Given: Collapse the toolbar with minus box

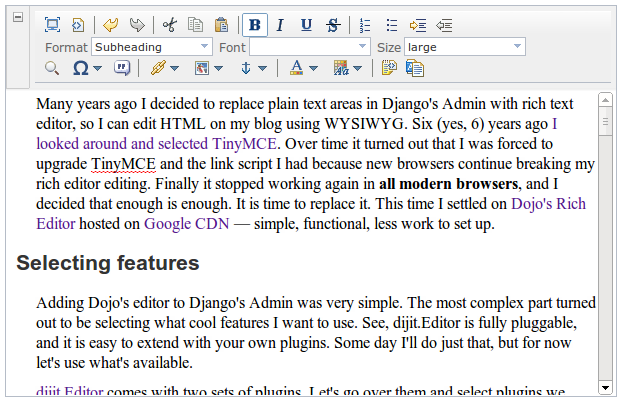Looking at the screenshot, I should pyautogui.click(x=18, y=17).
